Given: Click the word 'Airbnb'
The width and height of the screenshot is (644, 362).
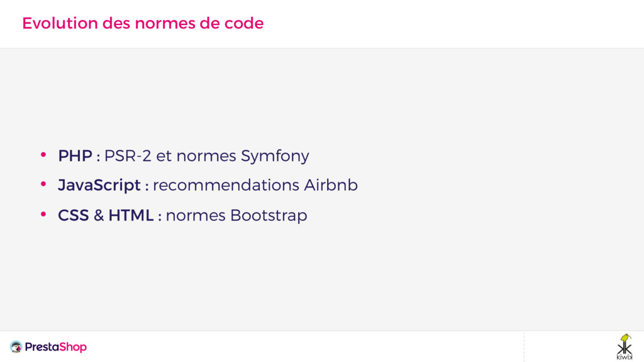Looking at the screenshot, I should 331,185.
